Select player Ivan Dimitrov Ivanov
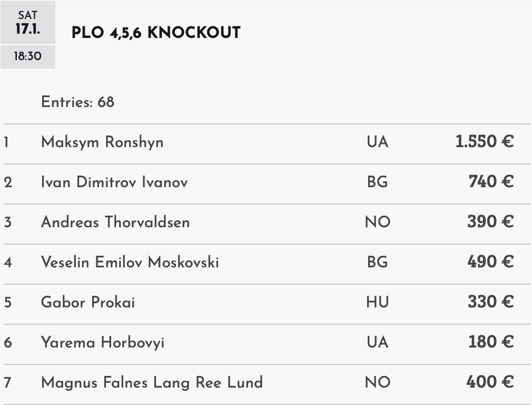The height and width of the screenshot is (405, 532). click(114, 182)
